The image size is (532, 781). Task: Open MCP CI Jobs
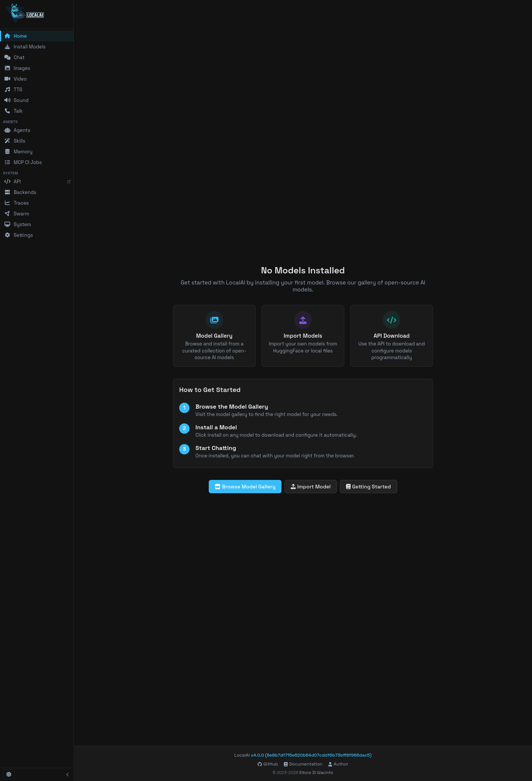point(37,162)
